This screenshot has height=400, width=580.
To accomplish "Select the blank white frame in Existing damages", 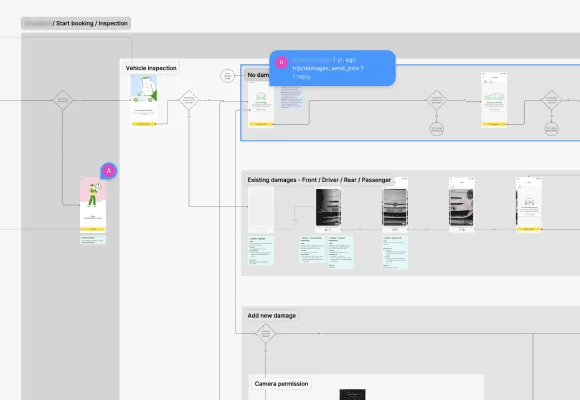I will (x=261, y=210).
